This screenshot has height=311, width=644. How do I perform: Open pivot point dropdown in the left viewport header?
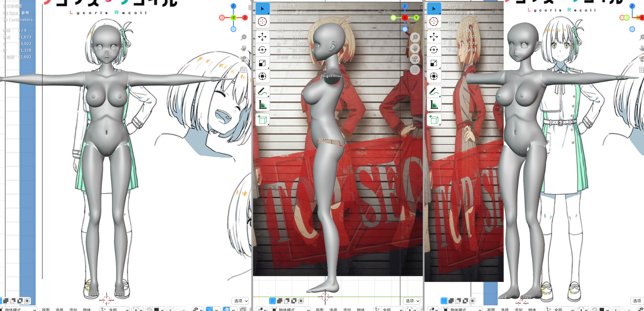(x=137, y=309)
